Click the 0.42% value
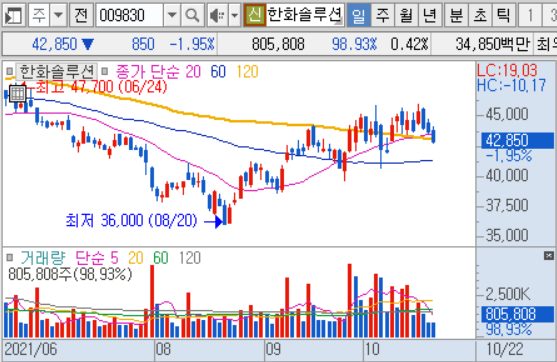This screenshot has width=557, height=362. point(409,44)
